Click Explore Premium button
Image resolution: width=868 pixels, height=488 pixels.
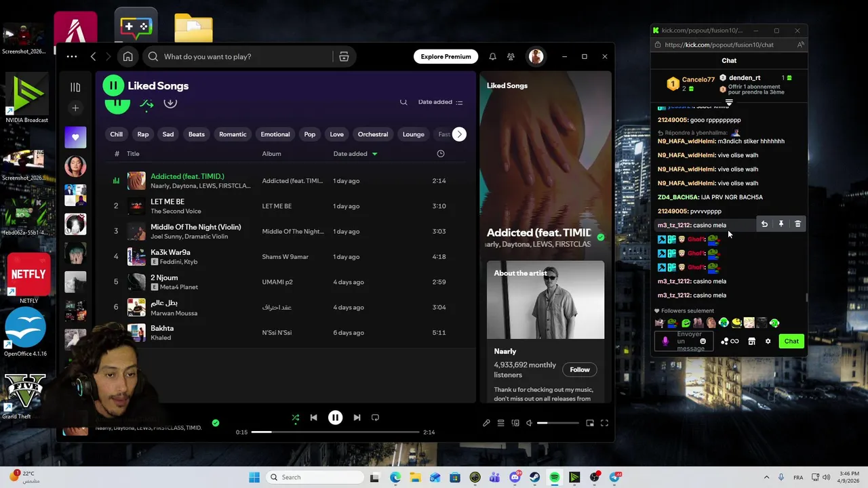click(446, 56)
